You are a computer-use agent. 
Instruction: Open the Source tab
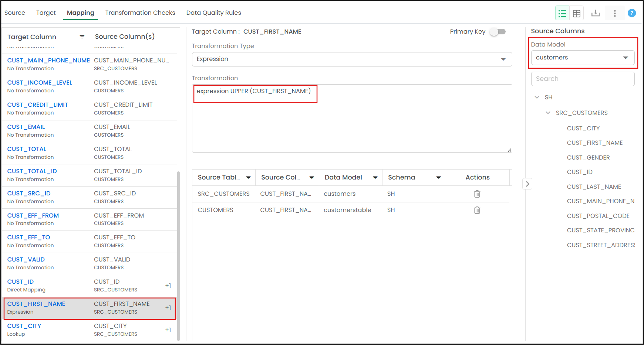coord(15,13)
